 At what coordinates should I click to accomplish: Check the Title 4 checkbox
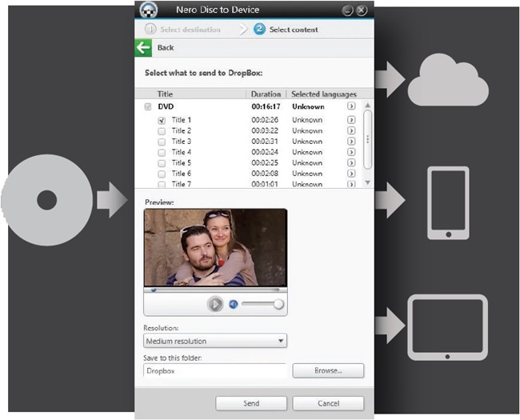coord(162,153)
